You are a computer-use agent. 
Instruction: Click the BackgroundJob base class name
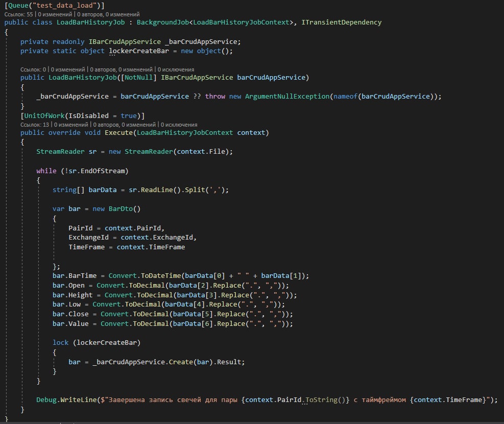point(163,22)
